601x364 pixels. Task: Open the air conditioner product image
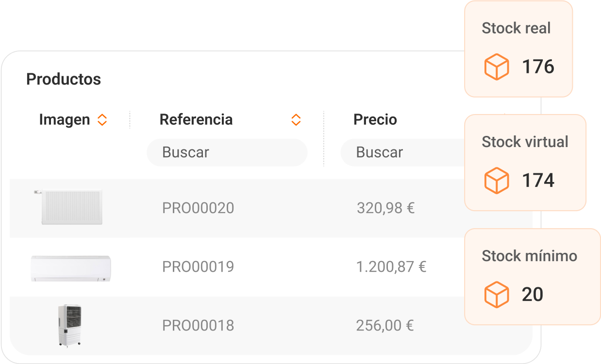[71, 268]
